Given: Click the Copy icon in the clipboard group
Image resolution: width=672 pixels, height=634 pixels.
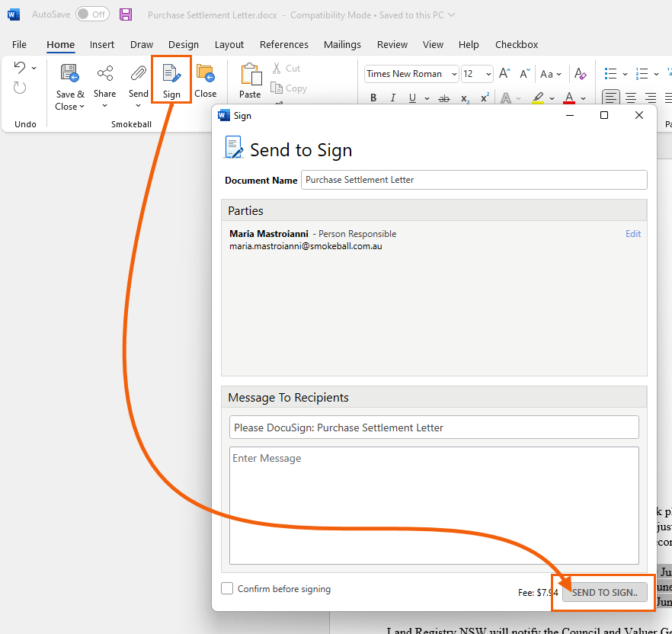Looking at the screenshot, I should pos(277,88).
